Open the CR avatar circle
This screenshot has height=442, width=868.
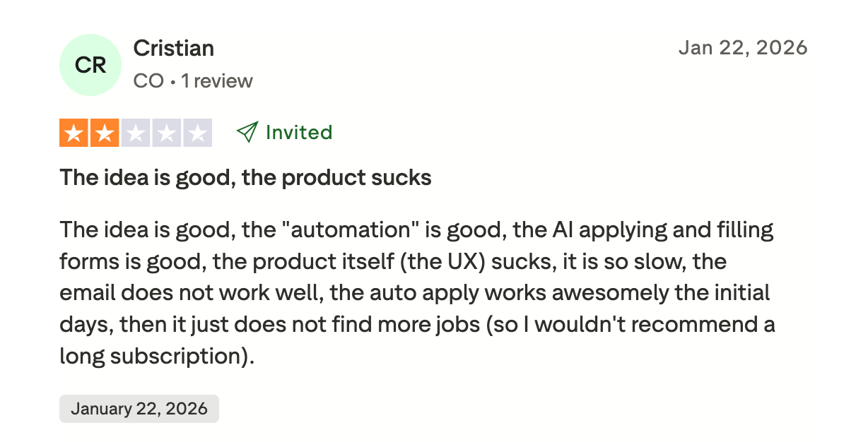[x=90, y=65]
